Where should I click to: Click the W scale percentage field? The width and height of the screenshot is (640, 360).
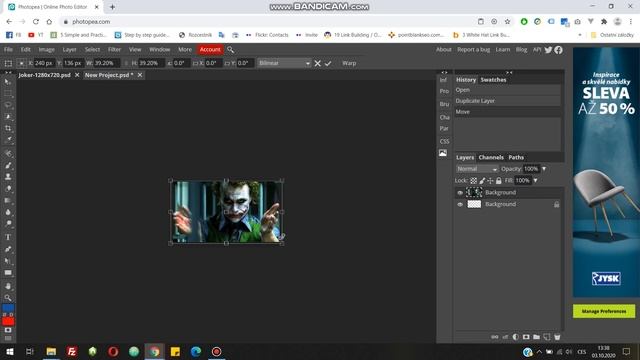click(107, 63)
